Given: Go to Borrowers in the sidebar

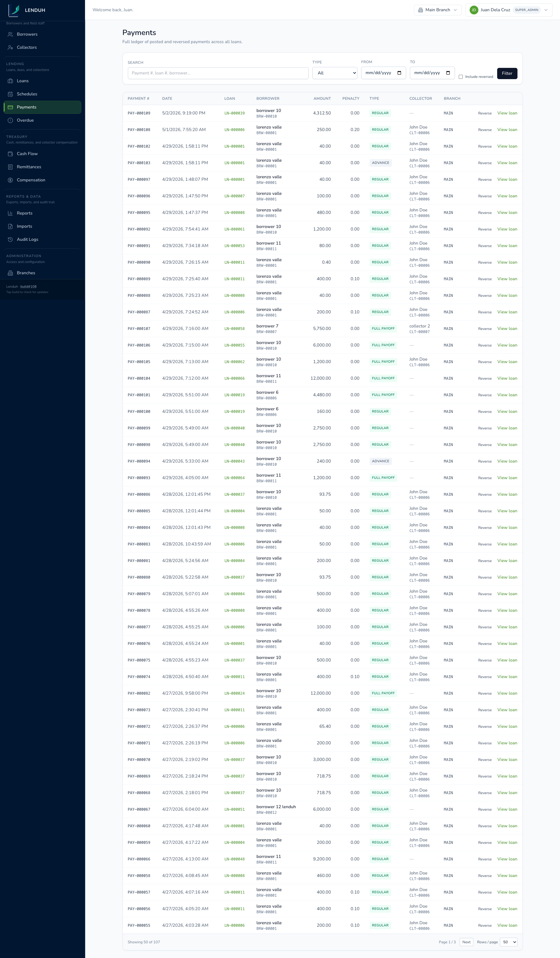Looking at the screenshot, I should [x=42, y=34].
